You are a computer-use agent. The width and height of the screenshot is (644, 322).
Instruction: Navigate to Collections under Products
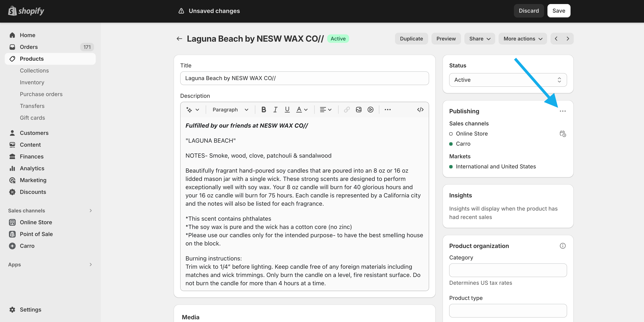click(x=34, y=71)
